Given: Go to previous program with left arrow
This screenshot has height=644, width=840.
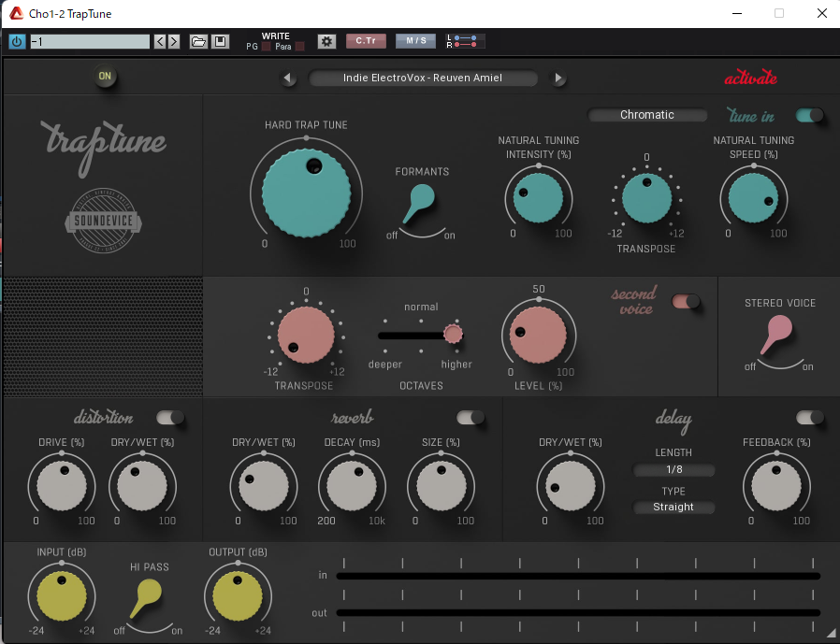Looking at the screenshot, I should coord(160,41).
